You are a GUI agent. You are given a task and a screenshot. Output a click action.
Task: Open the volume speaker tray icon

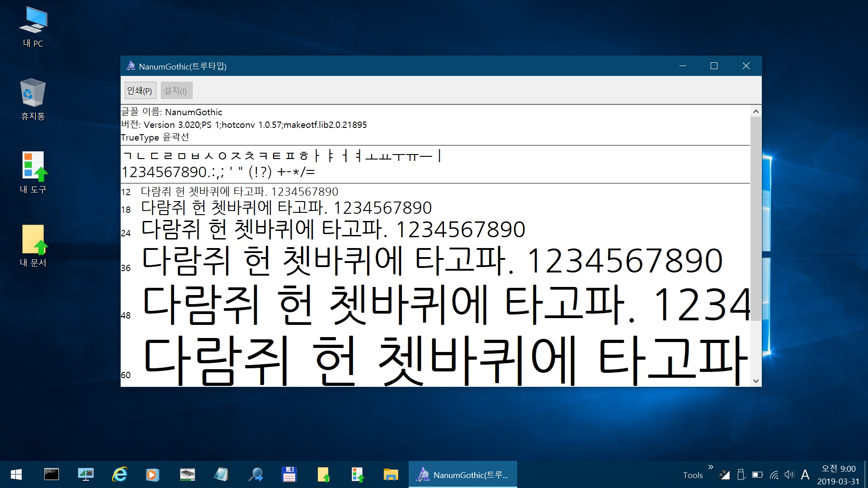789,474
